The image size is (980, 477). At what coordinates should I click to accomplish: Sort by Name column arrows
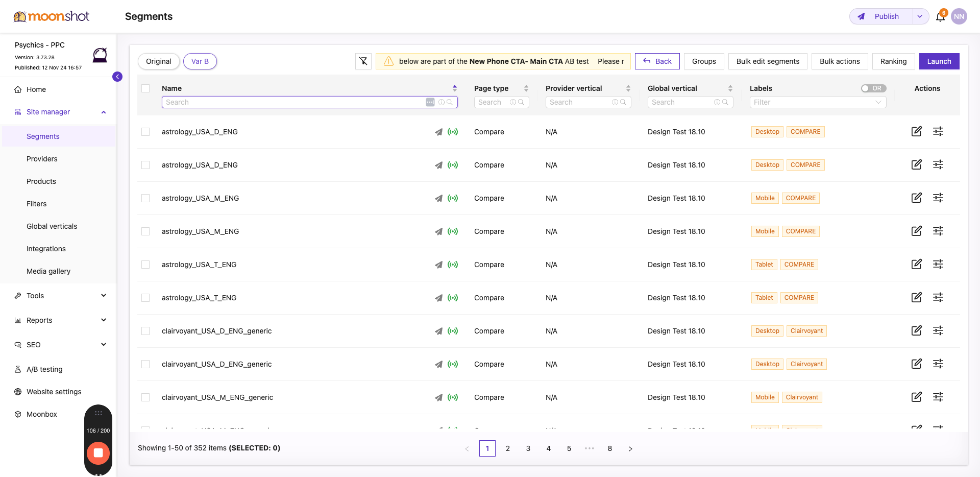click(455, 88)
